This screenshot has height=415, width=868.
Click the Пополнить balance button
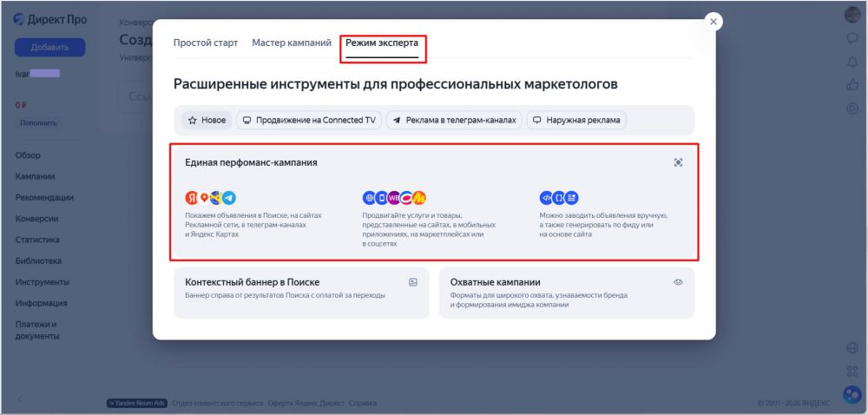[39, 122]
